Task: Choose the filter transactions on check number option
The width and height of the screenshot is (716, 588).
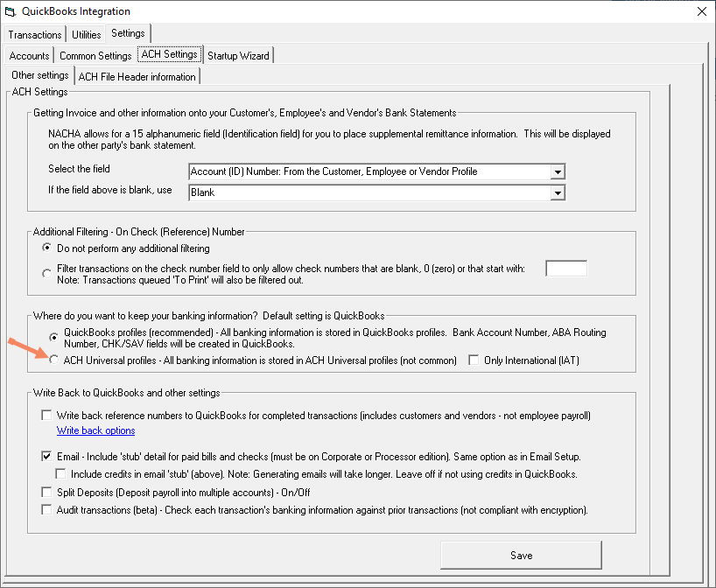Action: 47,274
